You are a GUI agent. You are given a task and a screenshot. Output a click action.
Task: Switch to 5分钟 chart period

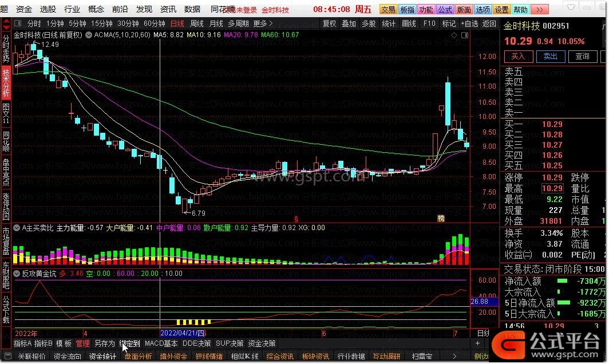point(77,23)
